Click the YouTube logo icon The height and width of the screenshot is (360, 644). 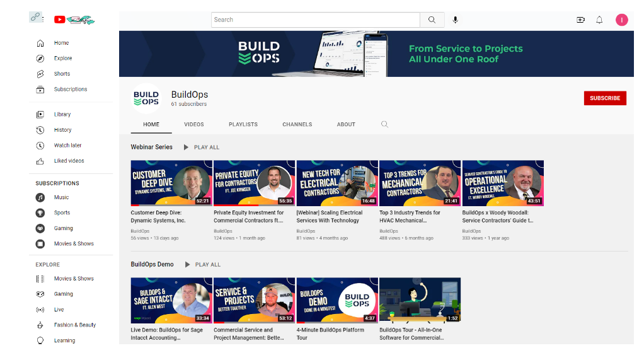(x=60, y=20)
